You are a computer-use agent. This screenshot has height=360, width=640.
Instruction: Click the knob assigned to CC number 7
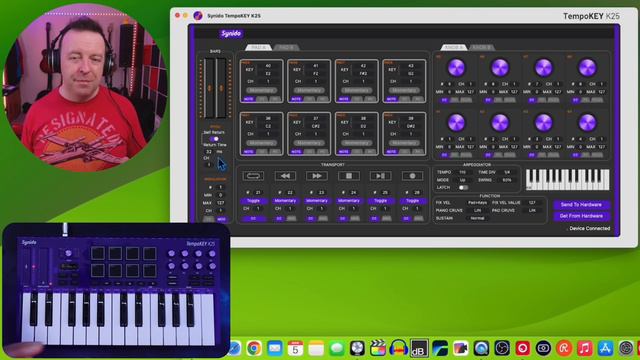click(x=544, y=67)
